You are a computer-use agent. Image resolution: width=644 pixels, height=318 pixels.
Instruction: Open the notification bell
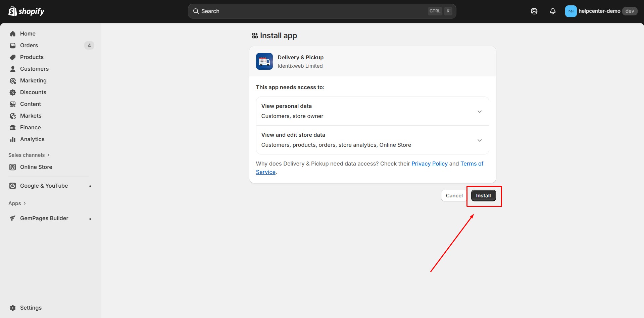(552, 11)
